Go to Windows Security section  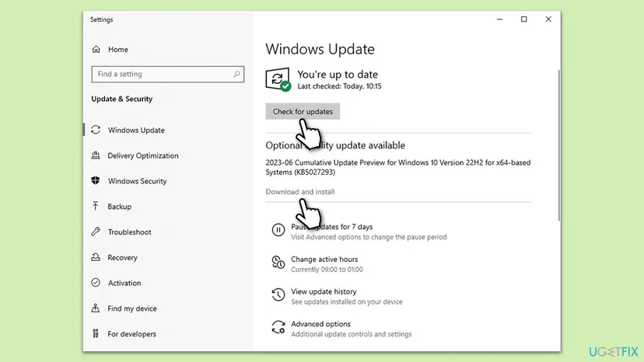pos(137,181)
